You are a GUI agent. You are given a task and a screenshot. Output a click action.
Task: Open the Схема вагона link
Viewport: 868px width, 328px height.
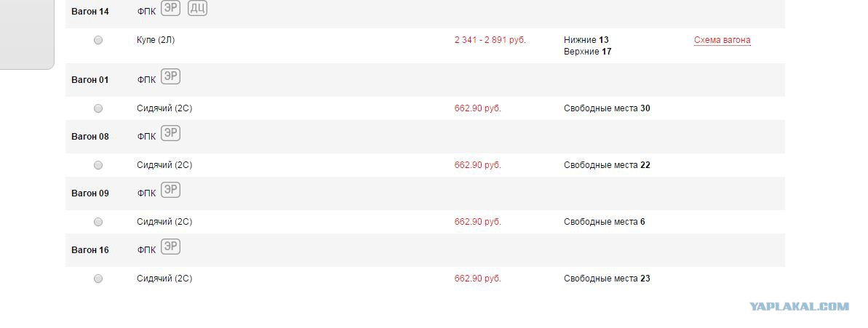click(722, 40)
